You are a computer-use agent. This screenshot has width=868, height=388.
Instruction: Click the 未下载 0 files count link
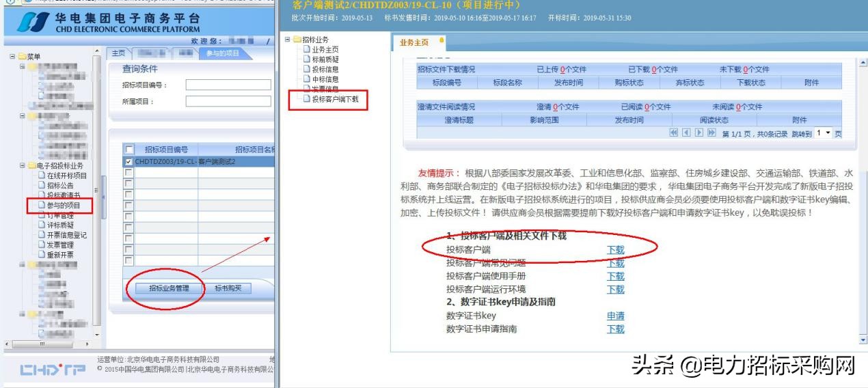pos(746,70)
